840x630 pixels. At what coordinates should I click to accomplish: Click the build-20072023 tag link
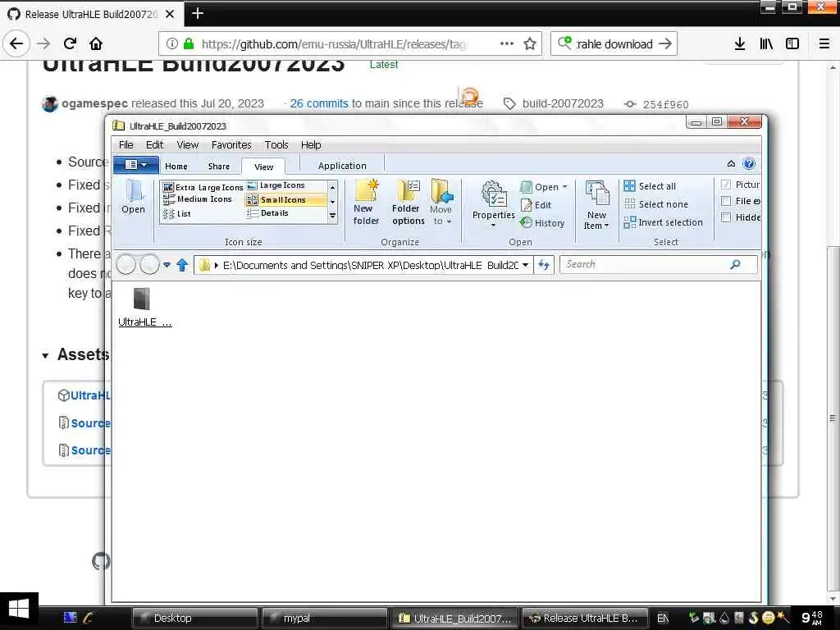(563, 103)
